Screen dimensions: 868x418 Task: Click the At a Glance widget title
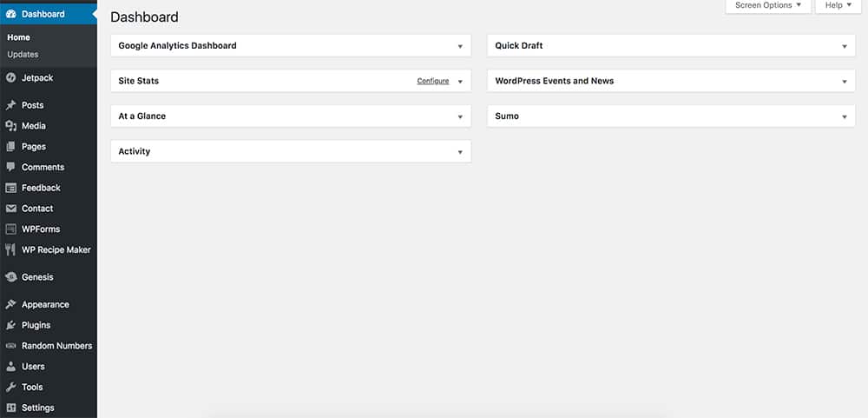point(141,116)
